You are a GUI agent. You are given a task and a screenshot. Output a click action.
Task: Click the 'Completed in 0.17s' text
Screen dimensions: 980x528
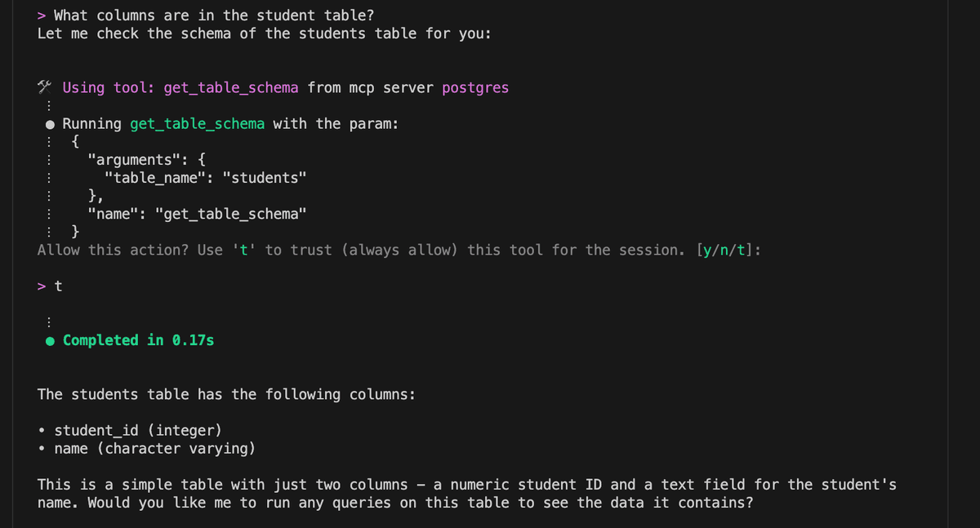pos(138,340)
